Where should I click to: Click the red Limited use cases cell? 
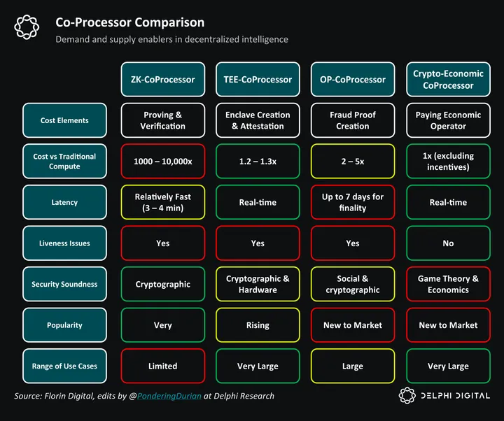point(162,366)
